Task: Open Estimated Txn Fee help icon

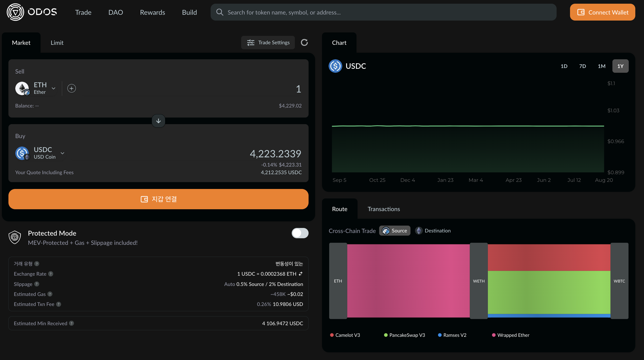Action: click(x=59, y=304)
